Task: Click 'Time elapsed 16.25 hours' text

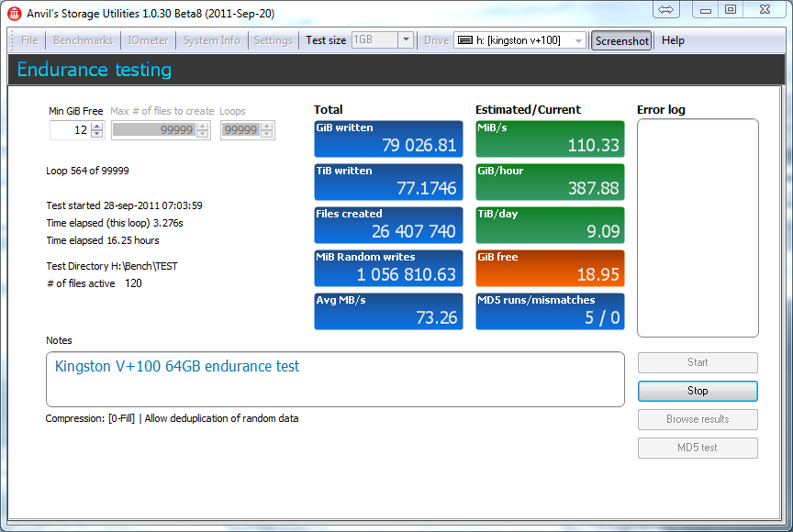Action: (x=103, y=240)
